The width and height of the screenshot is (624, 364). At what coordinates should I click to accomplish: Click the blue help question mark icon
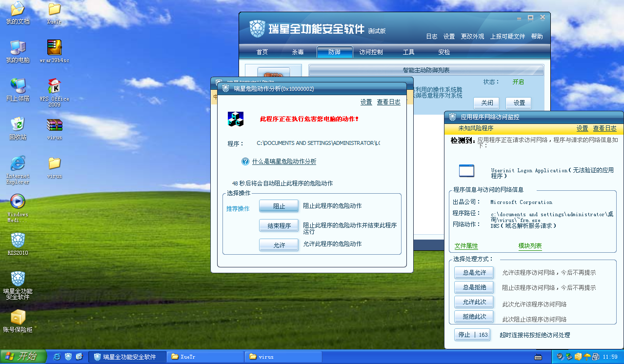click(245, 162)
